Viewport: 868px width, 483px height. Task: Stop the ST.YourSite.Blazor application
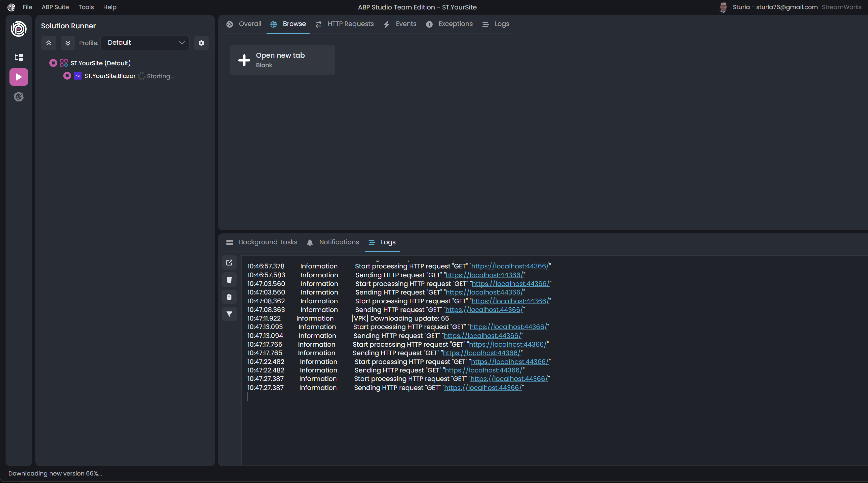67,76
